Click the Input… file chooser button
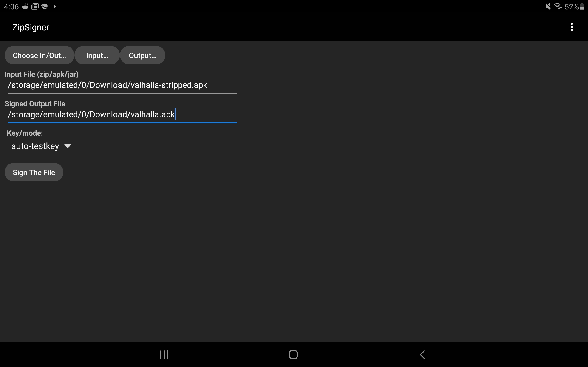 click(97, 55)
